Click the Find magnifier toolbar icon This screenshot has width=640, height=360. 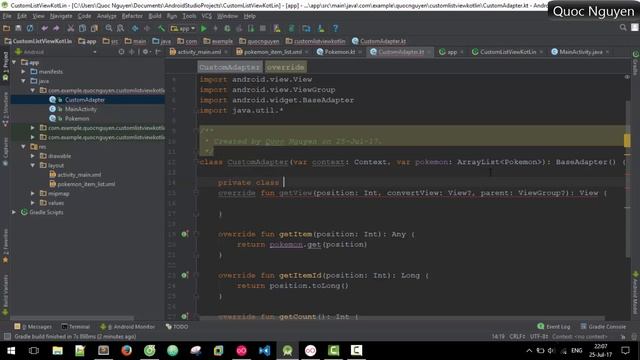pos(109,28)
